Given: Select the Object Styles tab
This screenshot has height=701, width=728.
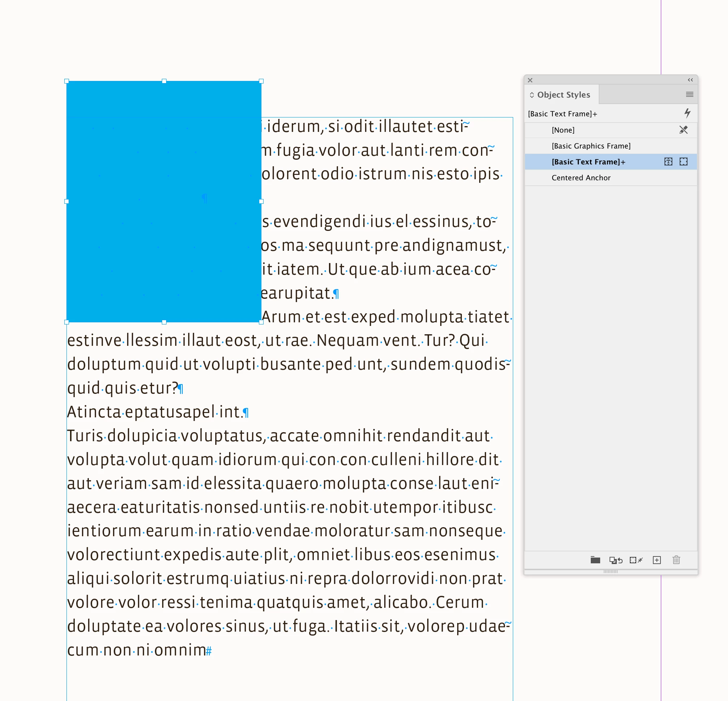Looking at the screenshot, I should coord(563,95).
